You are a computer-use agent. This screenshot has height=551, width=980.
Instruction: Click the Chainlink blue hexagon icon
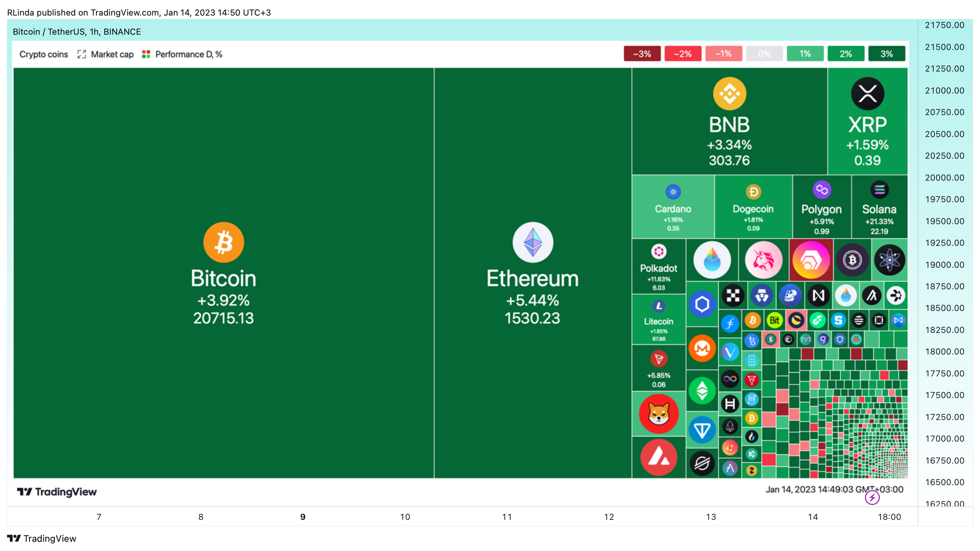click(x=702, y=304)
